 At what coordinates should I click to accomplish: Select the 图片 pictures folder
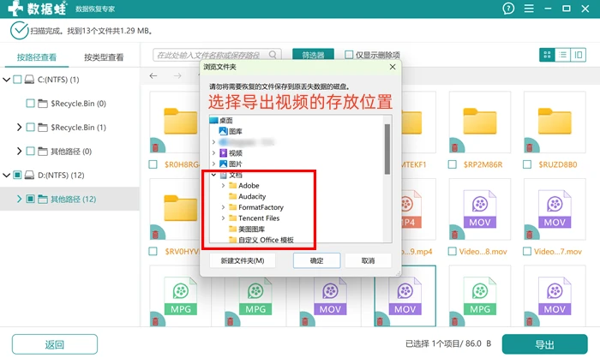pos(231,164)
